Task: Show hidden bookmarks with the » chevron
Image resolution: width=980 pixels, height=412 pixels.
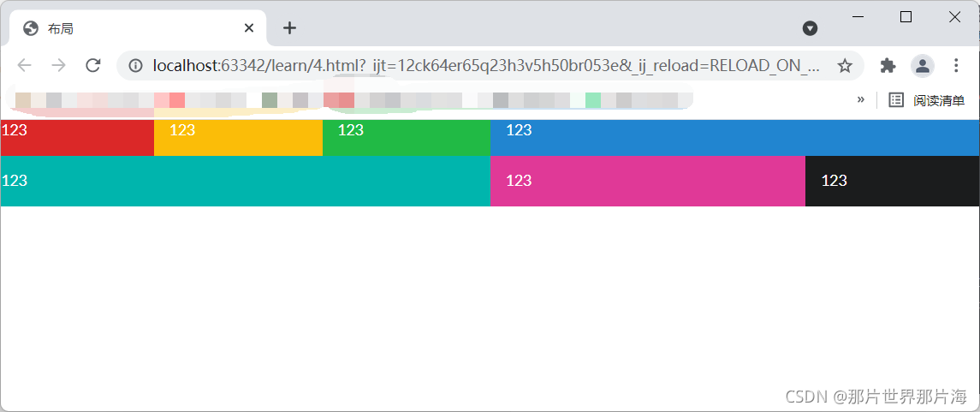Action: [x=861, y=99]
